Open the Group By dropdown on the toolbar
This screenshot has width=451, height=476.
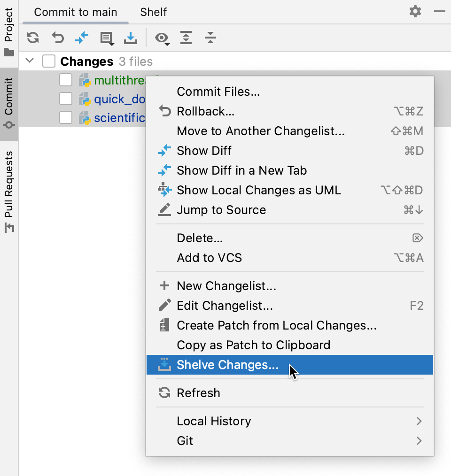106,38
